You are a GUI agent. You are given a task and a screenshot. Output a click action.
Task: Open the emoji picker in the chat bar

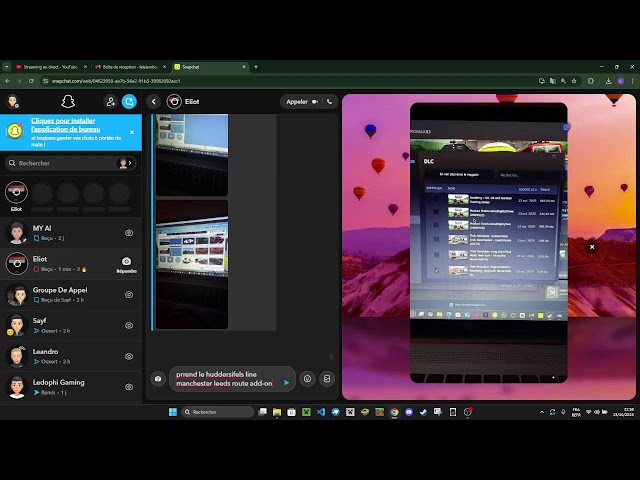click(x=307, y=379)
